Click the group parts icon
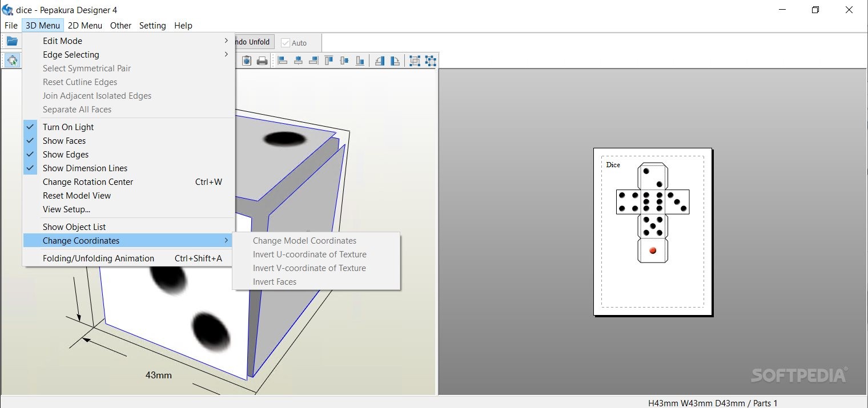 pyautogui.click(x=415, y=60)
